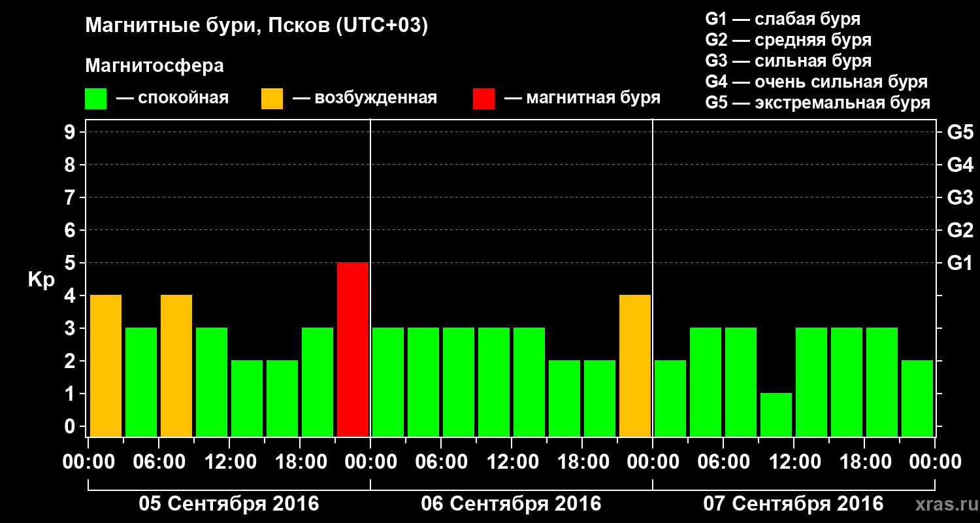Click the last green bar of 07 Сентября
980x523 pixels.
click(917, 399)
